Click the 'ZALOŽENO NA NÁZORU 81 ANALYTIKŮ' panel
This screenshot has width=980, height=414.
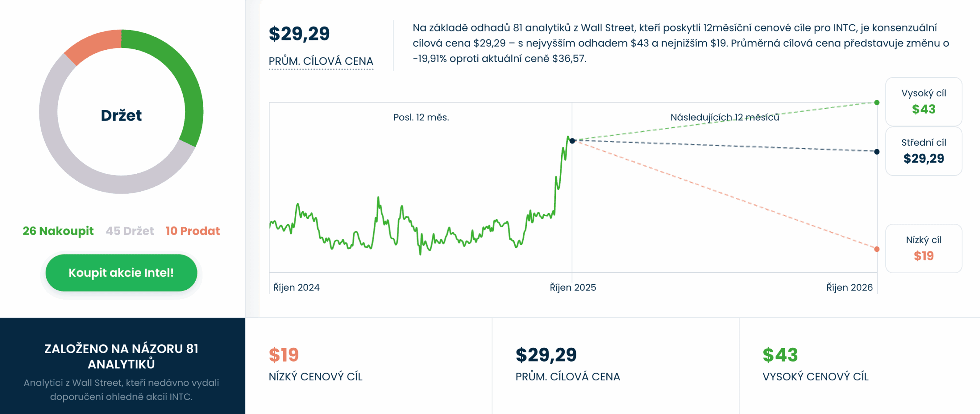click(122, 367)
